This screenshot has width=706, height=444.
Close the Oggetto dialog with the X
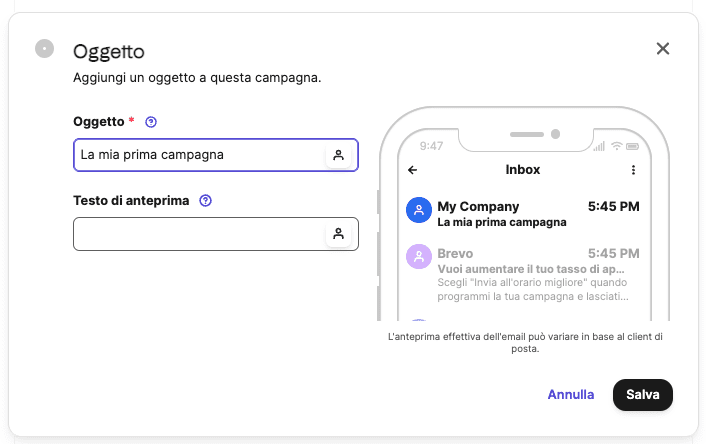[x=663, y=49]
